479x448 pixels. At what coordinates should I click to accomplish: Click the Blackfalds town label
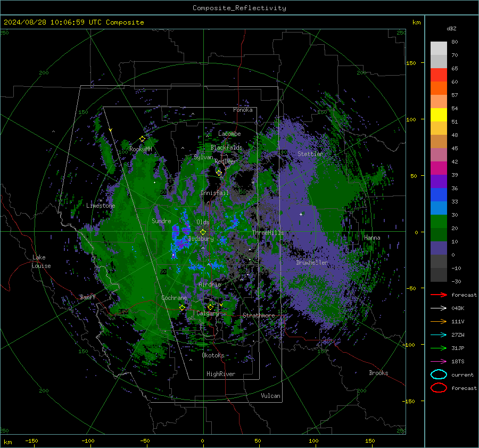[x=226, y=148]
